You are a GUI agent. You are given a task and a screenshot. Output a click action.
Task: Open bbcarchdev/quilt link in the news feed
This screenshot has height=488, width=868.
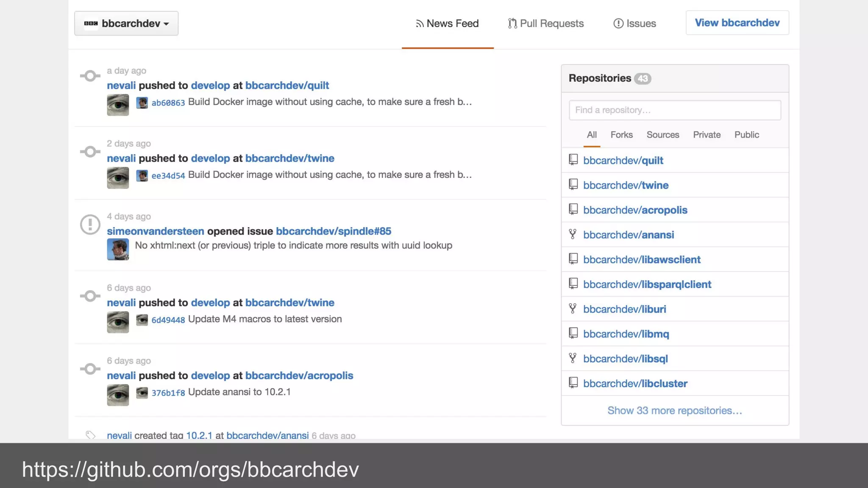click(x=287, y=86)
